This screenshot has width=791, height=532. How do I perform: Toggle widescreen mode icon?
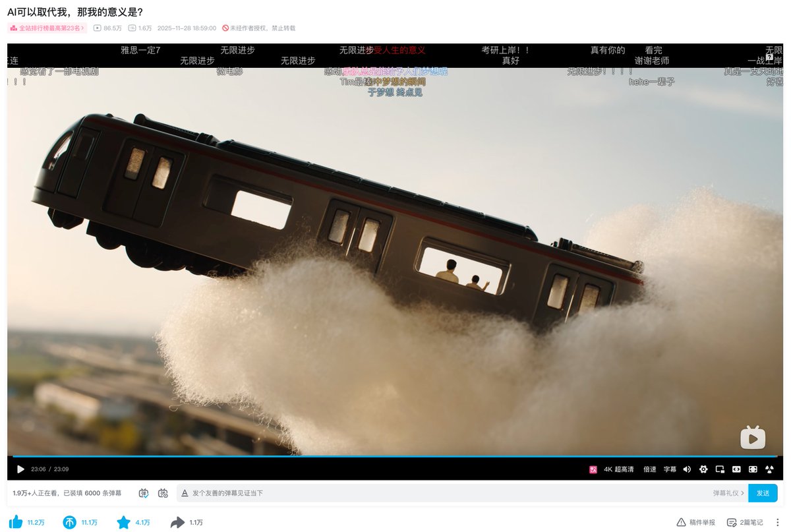click(736, 469)
